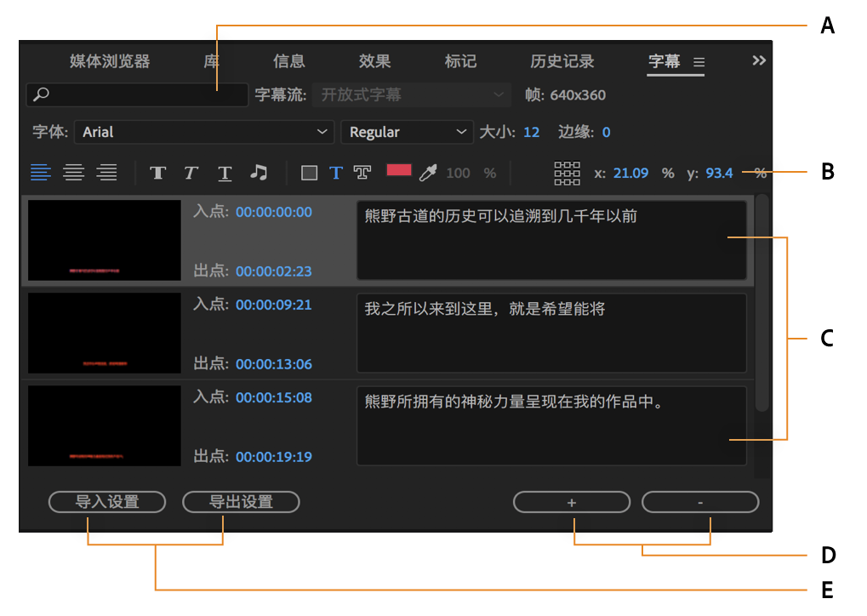The image size is (867, 616).
Task: Toggle the text fill color option
Action: coord(335,172)
